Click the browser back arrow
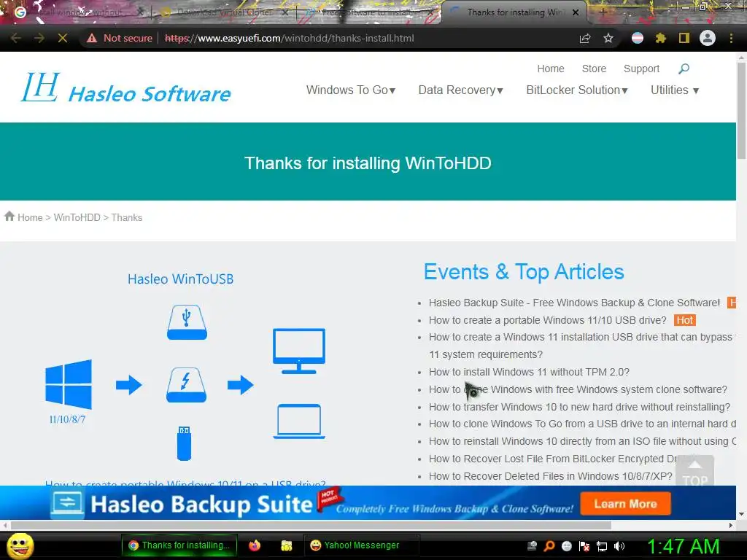The image size is (747, 560). pos(16,38)
